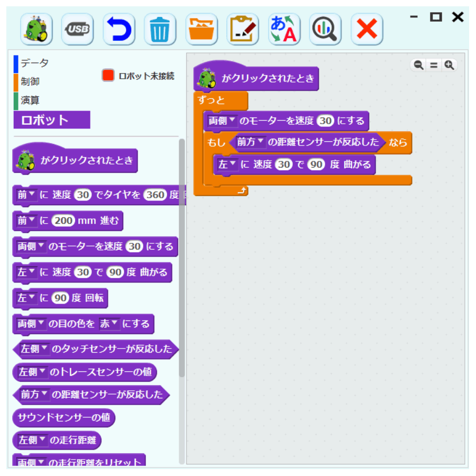Screen dimensions: 476x476
Task: Click speed 30 field in canvas motor block
Action: pos(325,121)
